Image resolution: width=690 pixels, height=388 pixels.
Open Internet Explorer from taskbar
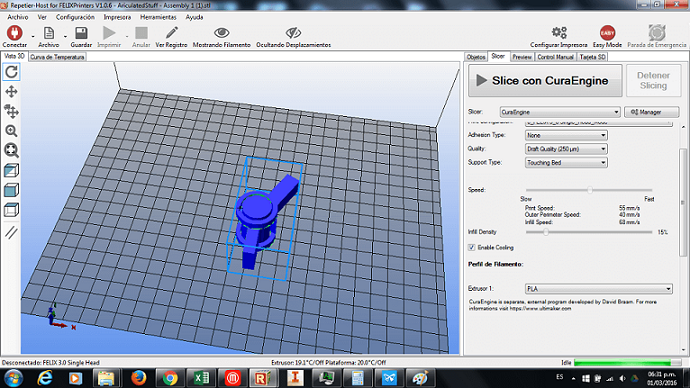pyautogui.click(x=44, y=378)
